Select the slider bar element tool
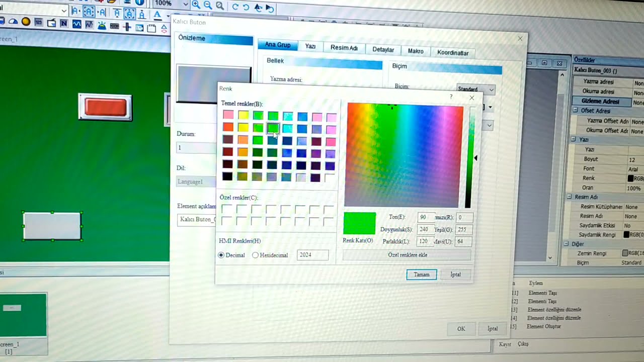 click(127, 27)
